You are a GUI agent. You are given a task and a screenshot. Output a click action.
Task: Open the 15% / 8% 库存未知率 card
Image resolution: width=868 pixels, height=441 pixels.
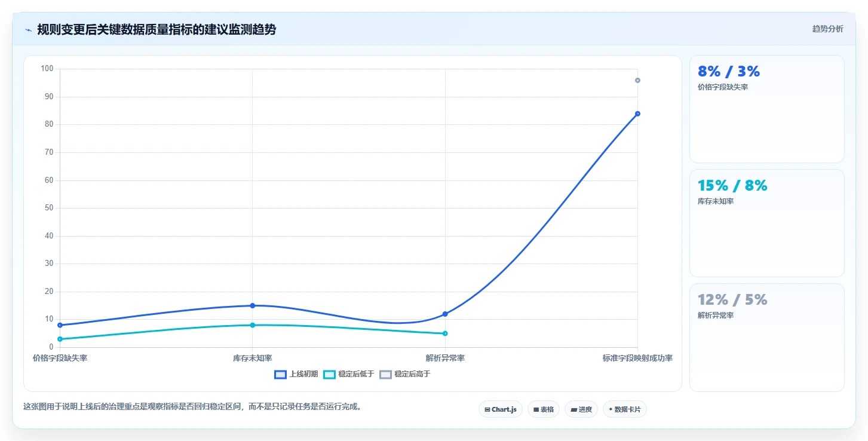point(767,223)
